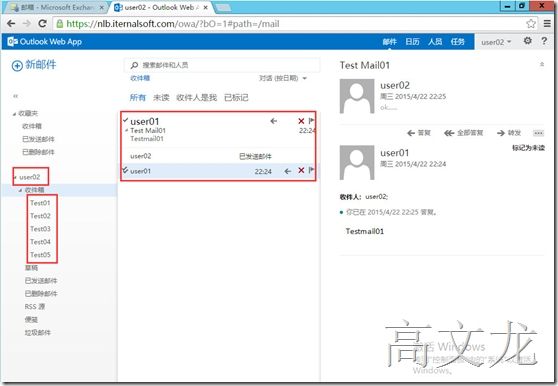Delete the user01 22:24 message with red X
558x386 pixels.
click(x=301, y=170)
